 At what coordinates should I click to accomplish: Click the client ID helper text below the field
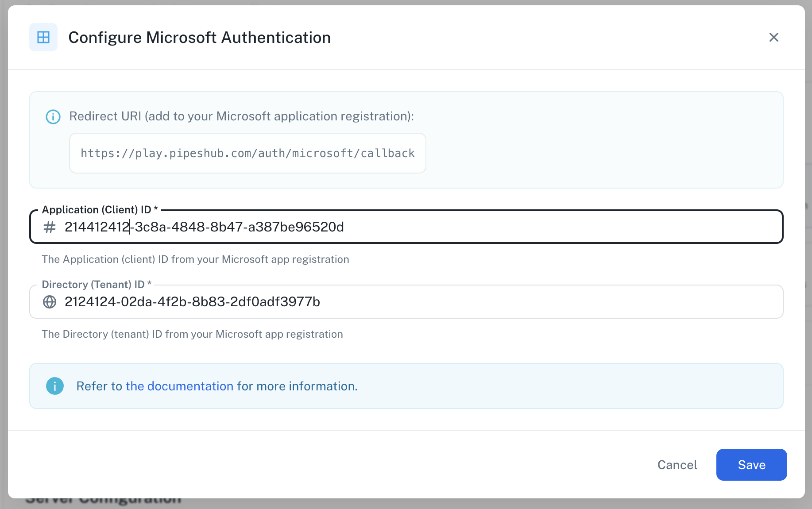click(195, 259)
